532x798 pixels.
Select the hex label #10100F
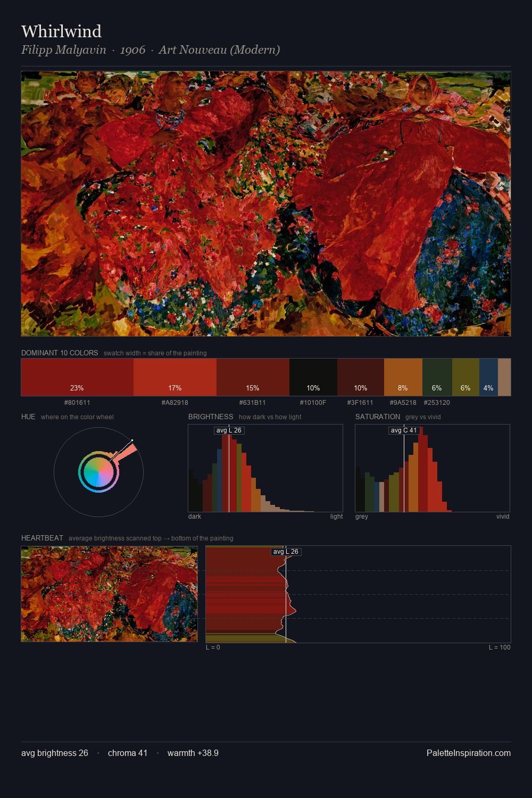click(313, 403)
